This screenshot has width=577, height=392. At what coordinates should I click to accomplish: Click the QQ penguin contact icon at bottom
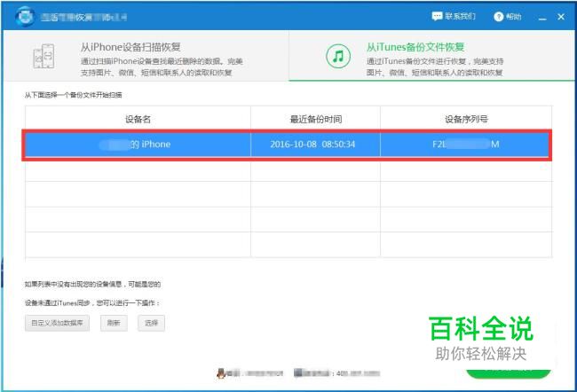tap(221, 373)
